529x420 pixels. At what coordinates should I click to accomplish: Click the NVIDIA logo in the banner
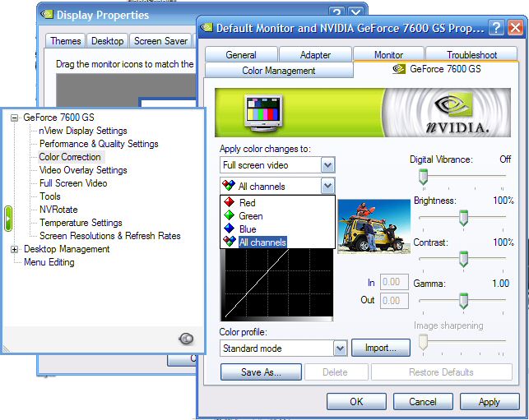click(x=457, y=113)
